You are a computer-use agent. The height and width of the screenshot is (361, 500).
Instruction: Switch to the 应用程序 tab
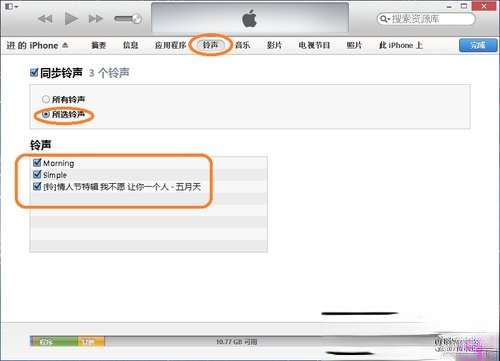tap(170, 45)
